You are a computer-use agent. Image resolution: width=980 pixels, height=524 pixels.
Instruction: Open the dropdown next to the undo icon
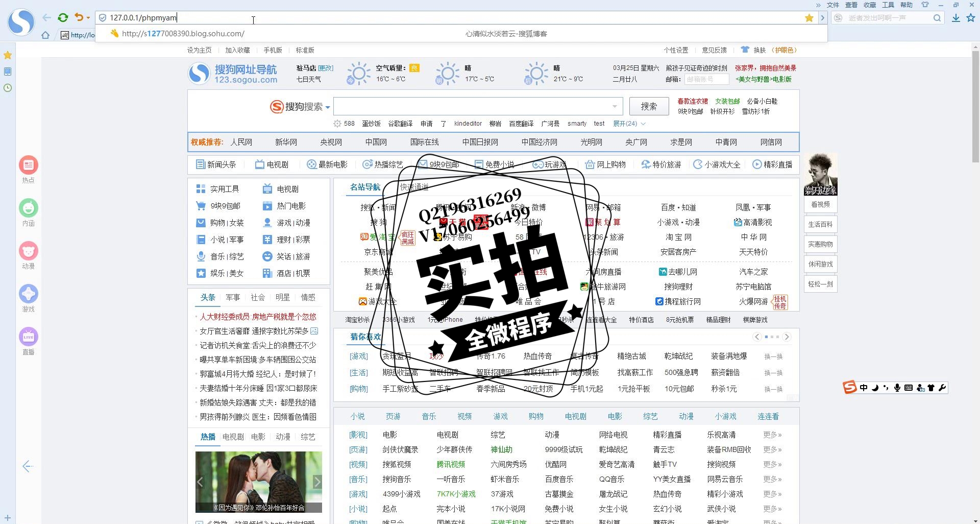pos(88,18)
